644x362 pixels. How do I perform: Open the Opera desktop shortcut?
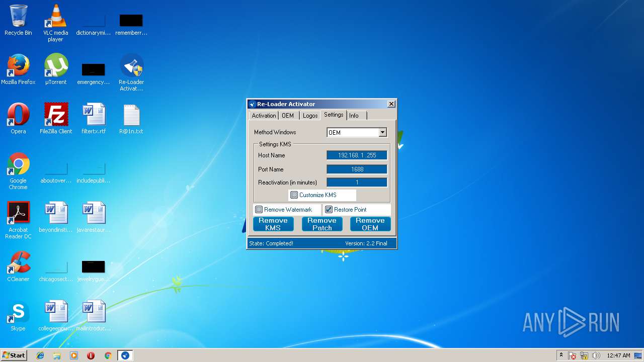click(x=18, y=119)
